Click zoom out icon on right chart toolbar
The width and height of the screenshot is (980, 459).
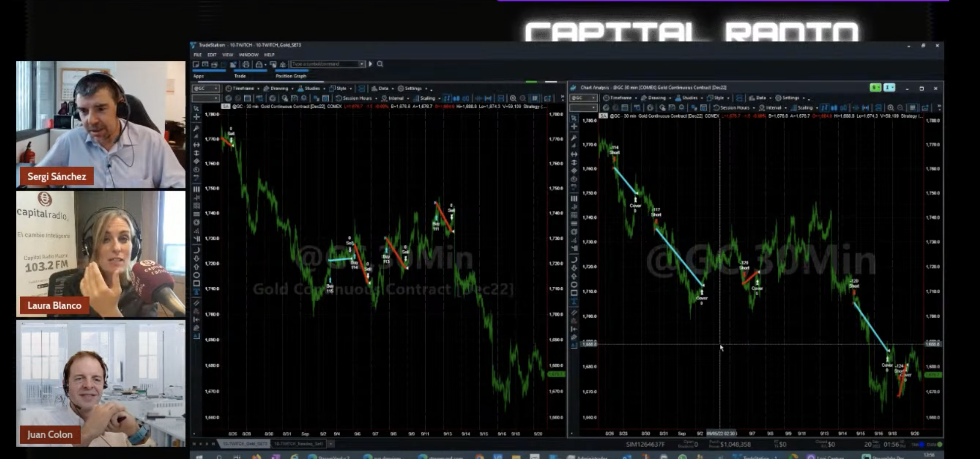(900, 108)
